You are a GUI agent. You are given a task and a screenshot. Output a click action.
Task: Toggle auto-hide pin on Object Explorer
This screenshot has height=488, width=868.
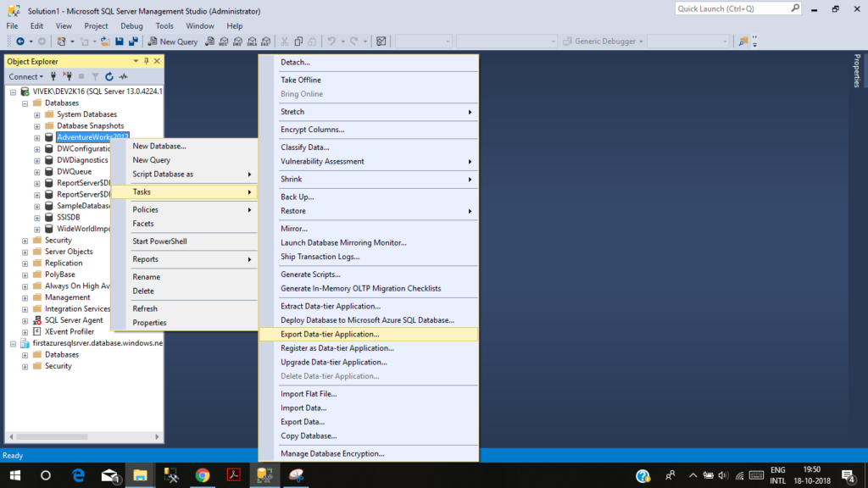pos(145,61)
